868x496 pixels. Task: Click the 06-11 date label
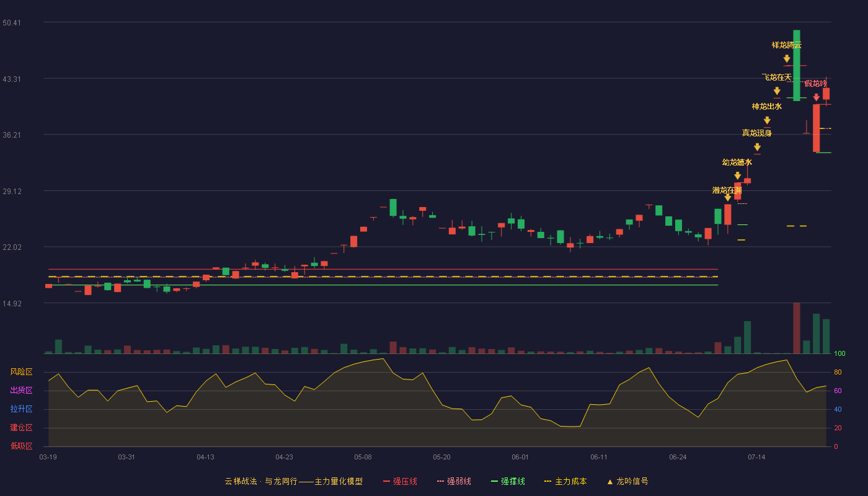click(599, 457)
